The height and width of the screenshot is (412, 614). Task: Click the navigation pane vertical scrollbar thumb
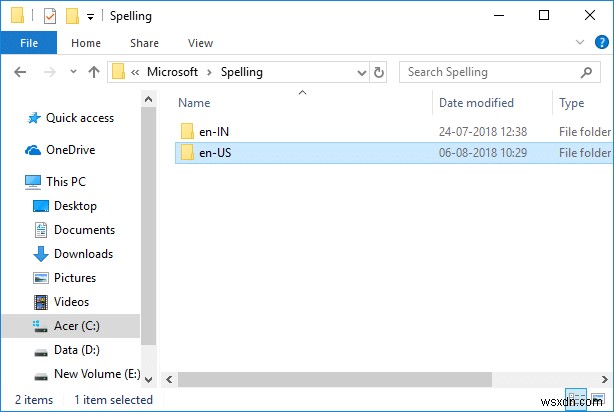[x=148, y=226]
